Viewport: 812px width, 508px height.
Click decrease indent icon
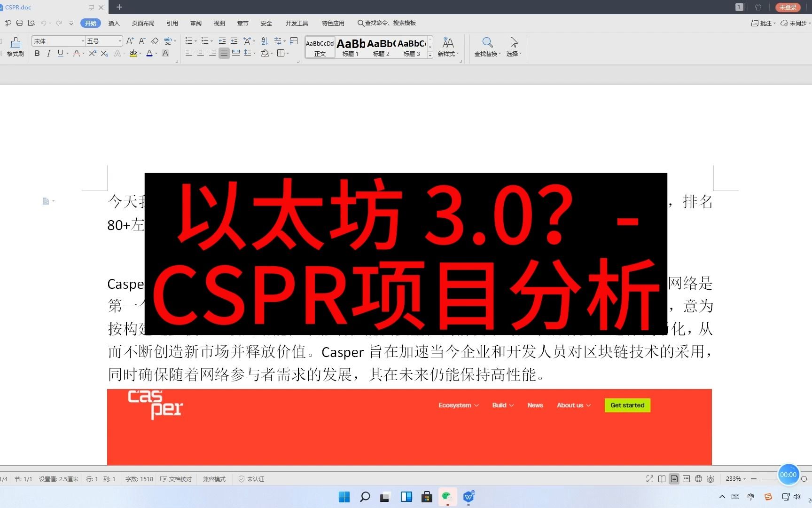(x=222, y=41)
